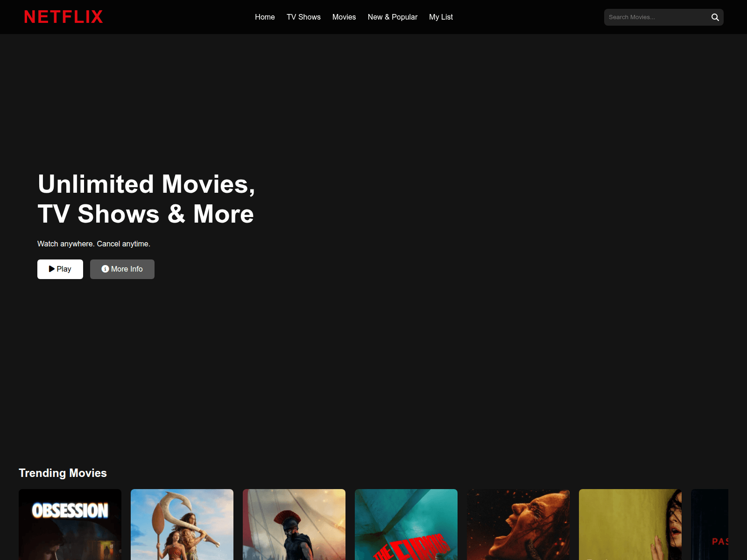Click the text "Watch anywhere. Cancel anytime."

[94, 244]
